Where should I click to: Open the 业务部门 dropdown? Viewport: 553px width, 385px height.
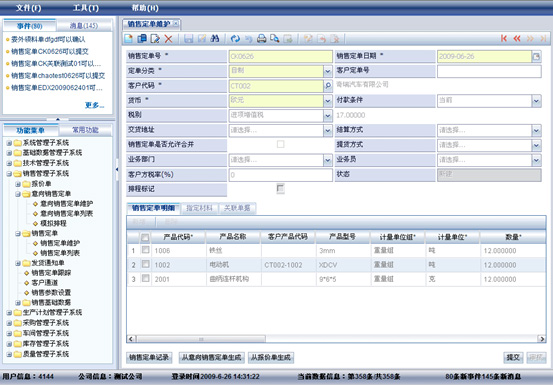tap(328, 160)
